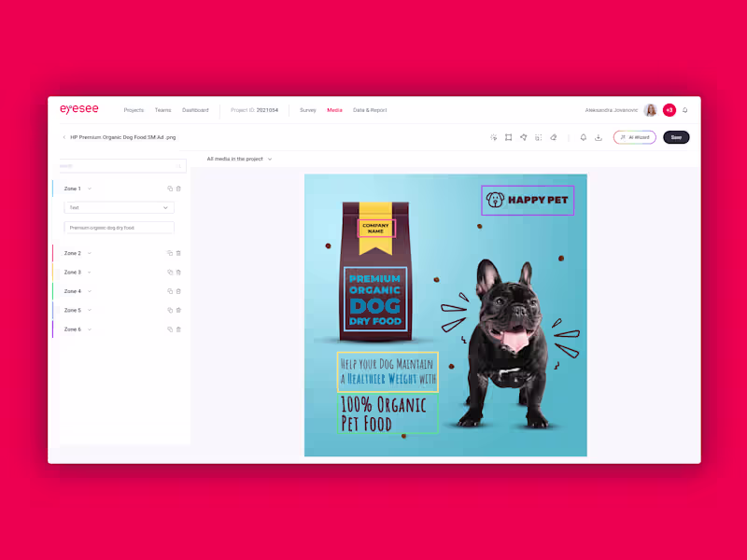Expand the Zone 2 section
The image size is (747, 560).
pyautogui.click(x=90, y=253)
